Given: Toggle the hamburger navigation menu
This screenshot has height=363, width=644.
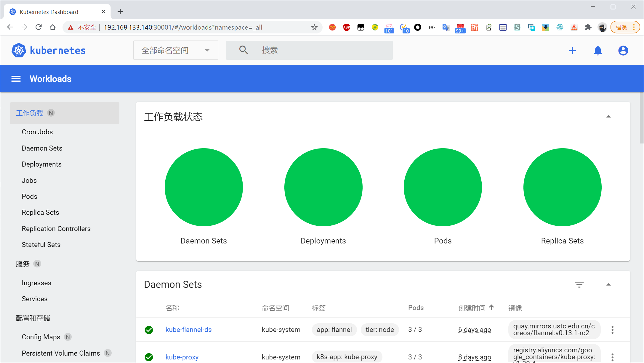Looking at the screenshot, I should click(x=16, y=79).
